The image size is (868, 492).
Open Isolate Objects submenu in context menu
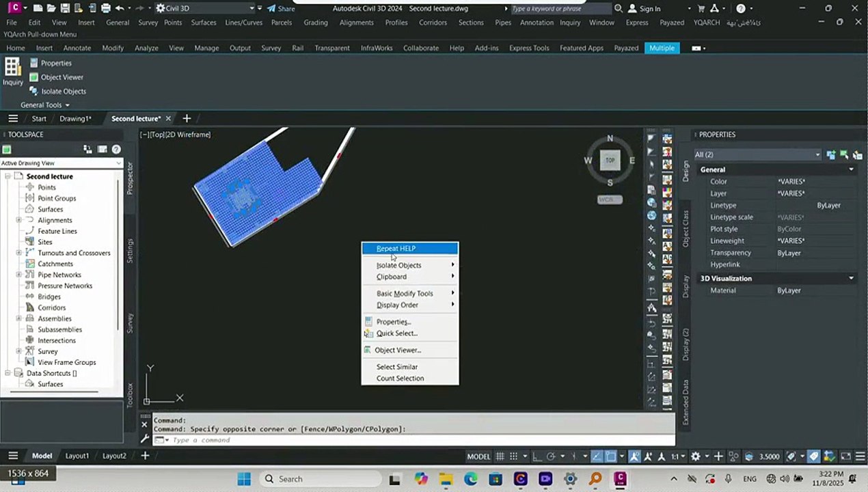click(x=410, y=265)
